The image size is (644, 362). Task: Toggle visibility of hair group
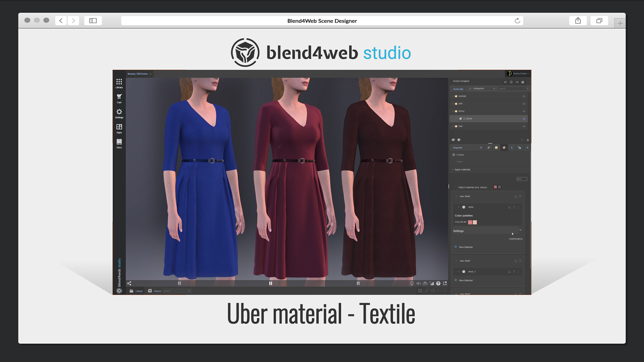click(524, 126)
